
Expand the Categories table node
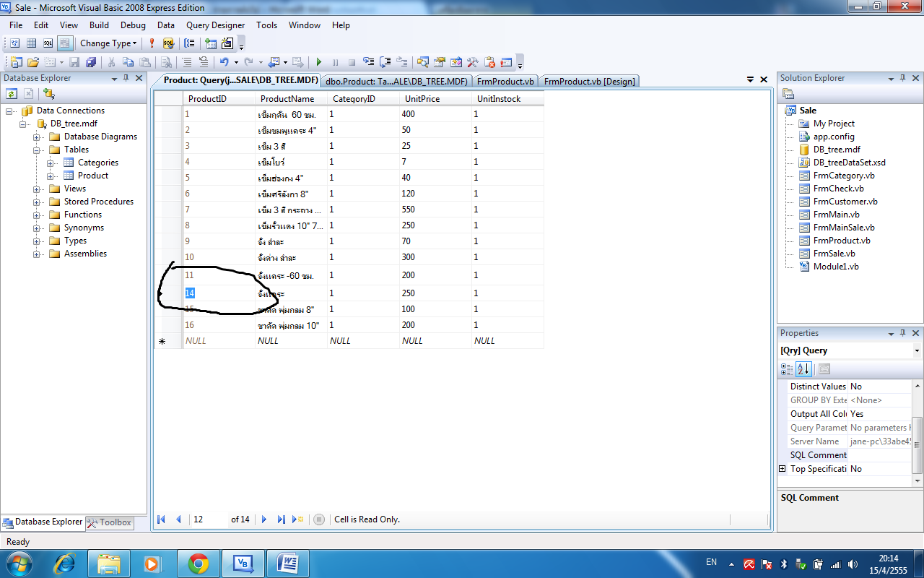click(51, 163)
